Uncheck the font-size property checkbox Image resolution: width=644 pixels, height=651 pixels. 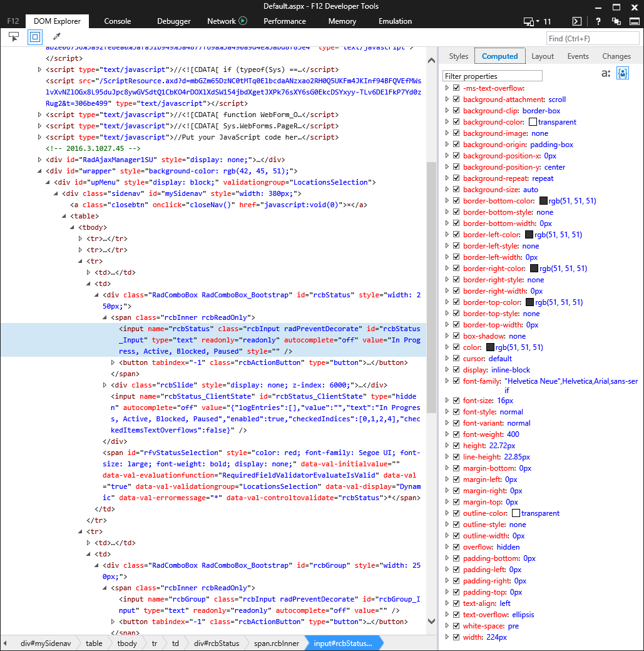(456, 401)
